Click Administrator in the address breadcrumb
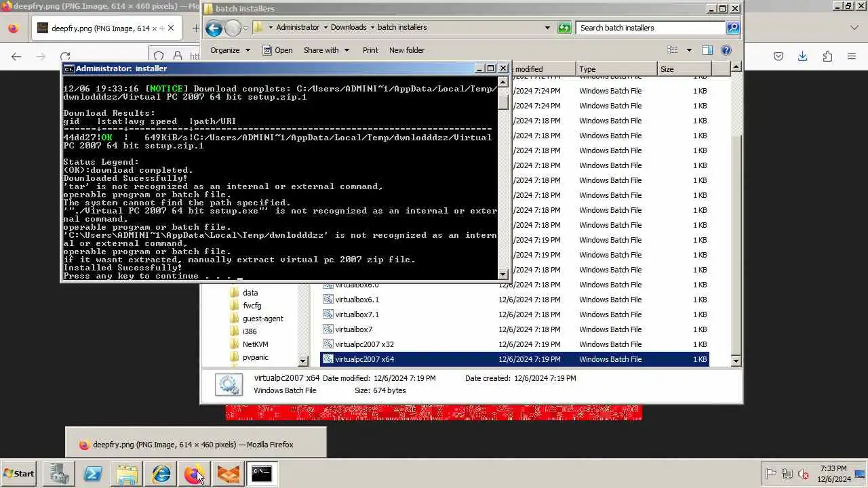The height and width of the screenshot is (488, 868). click(x=297, y=28)
